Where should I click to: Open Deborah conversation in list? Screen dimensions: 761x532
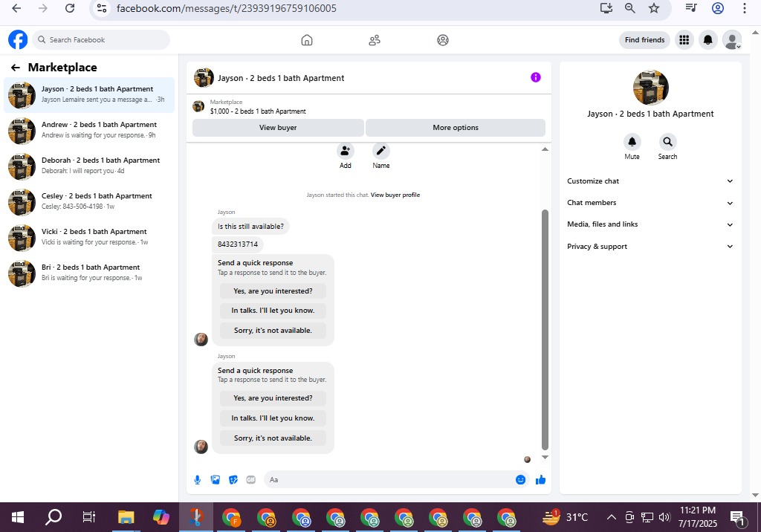89,166
